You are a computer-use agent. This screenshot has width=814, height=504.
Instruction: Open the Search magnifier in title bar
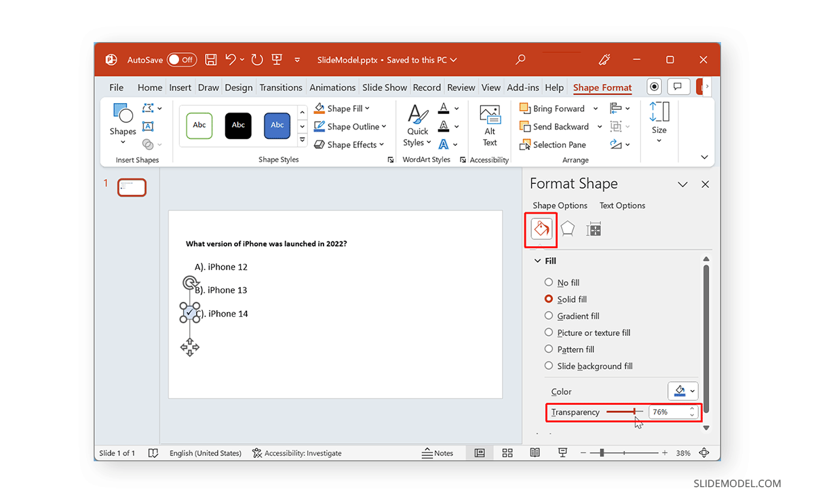(x=520, y=60)
